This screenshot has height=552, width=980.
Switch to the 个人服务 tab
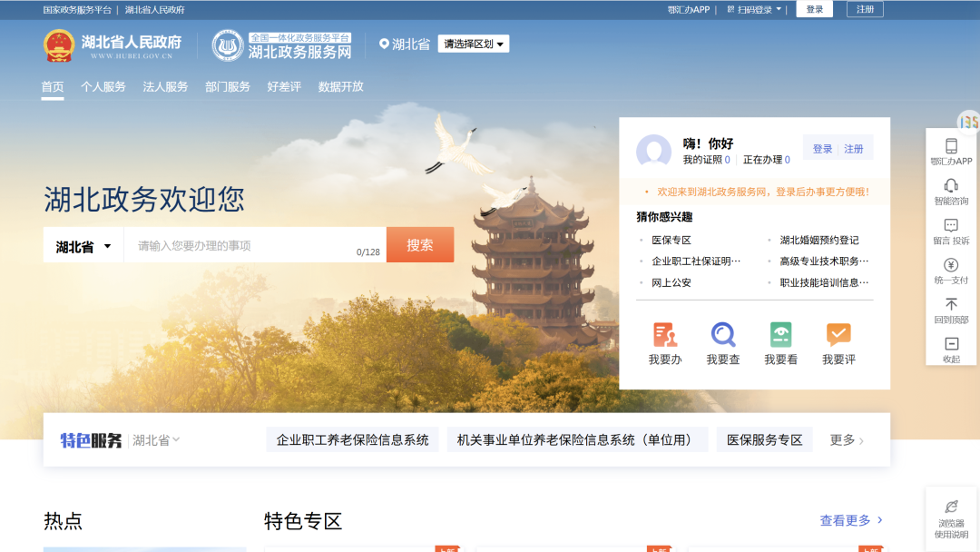(103, 86)
